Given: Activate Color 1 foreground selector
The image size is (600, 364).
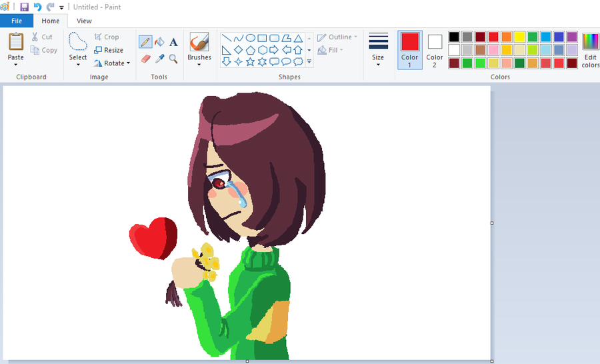Looking at the screenshot, I should 410,50.
